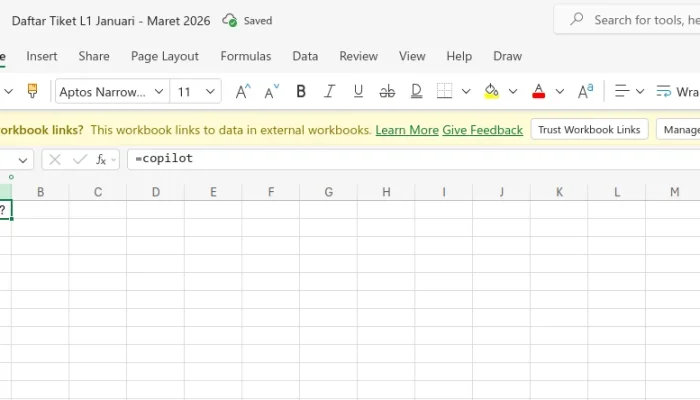Open the Insert Function fx button
The width and height of the screenshot is (700, 400).
pyautogui.click(x=101, y=159)
